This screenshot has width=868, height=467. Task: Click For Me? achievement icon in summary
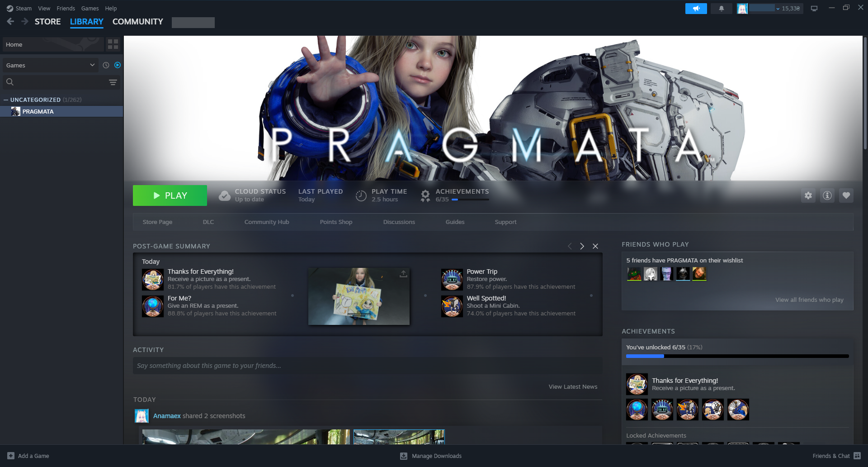click(153, 306)
